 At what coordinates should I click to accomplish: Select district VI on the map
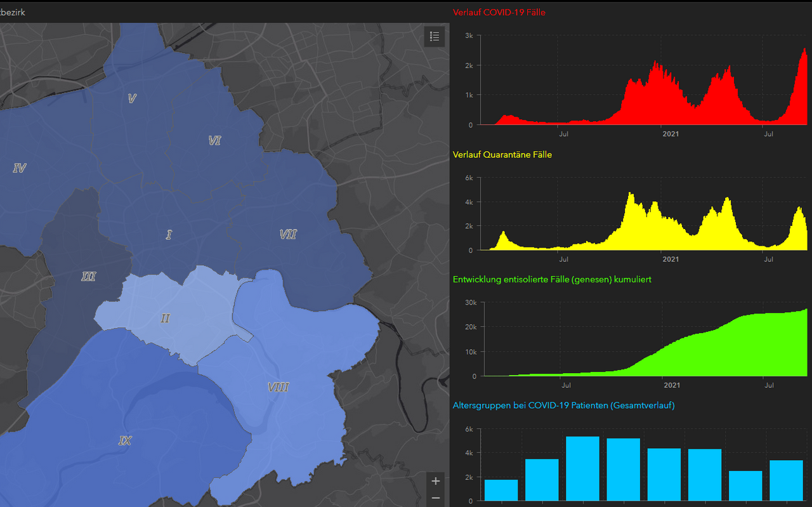(214, 141)
